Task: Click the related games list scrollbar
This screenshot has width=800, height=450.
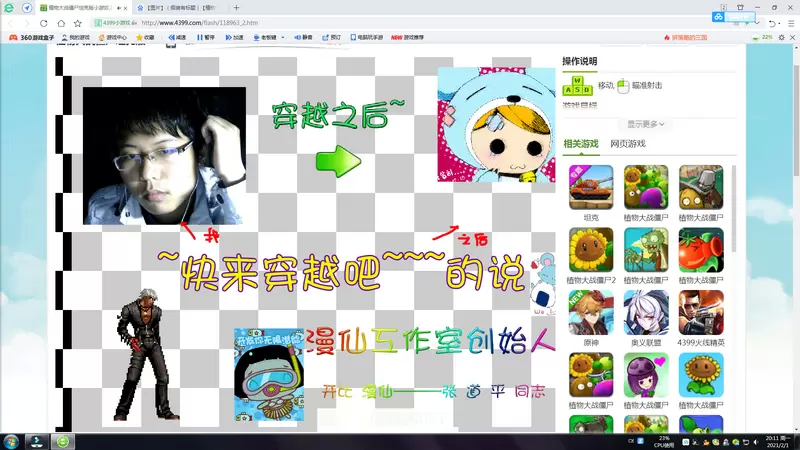Action: 734,208
